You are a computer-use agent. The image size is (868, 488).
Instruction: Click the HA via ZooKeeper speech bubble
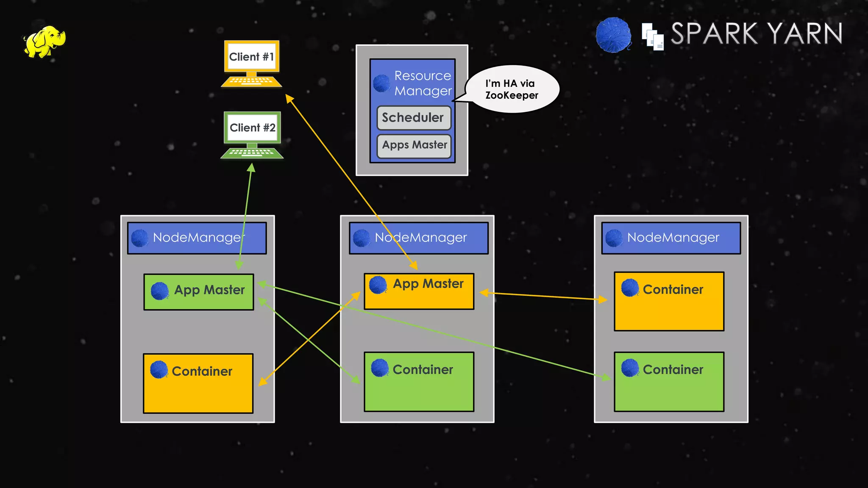(512, 89)
